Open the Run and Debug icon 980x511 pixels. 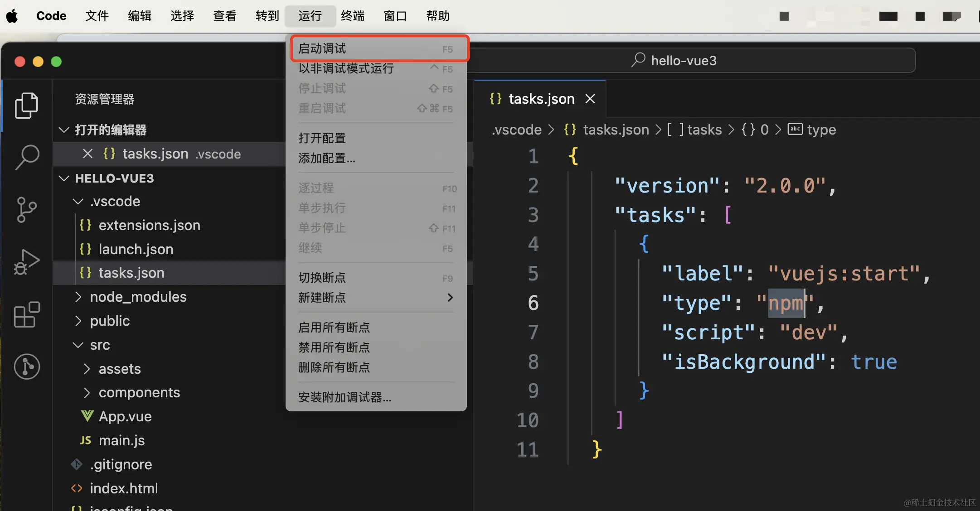coord(27,262)
